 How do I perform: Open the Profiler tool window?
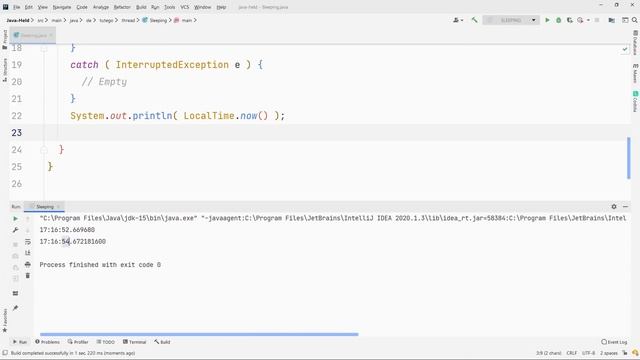click(x=78, y=342)
